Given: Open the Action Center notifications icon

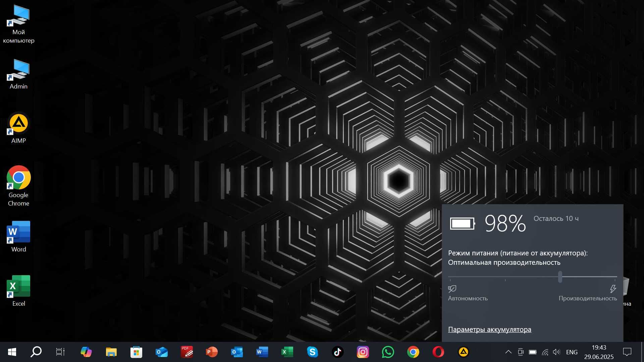Looking at the screenshot, I should click(627, 352).
